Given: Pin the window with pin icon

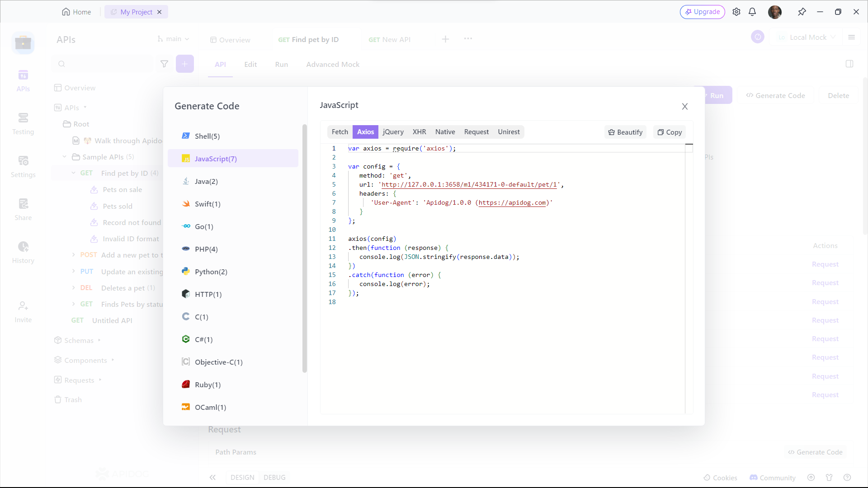Looking at the screenshot, I should click(802, 12).
